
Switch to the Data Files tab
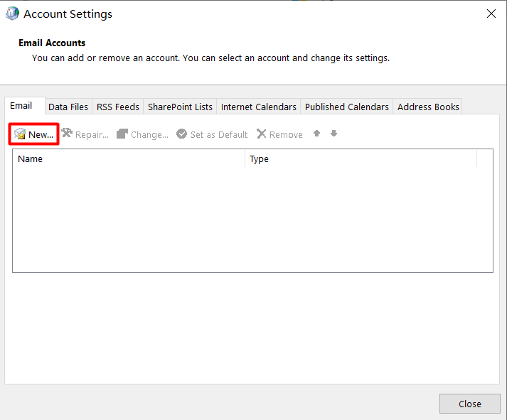(68, 107)
